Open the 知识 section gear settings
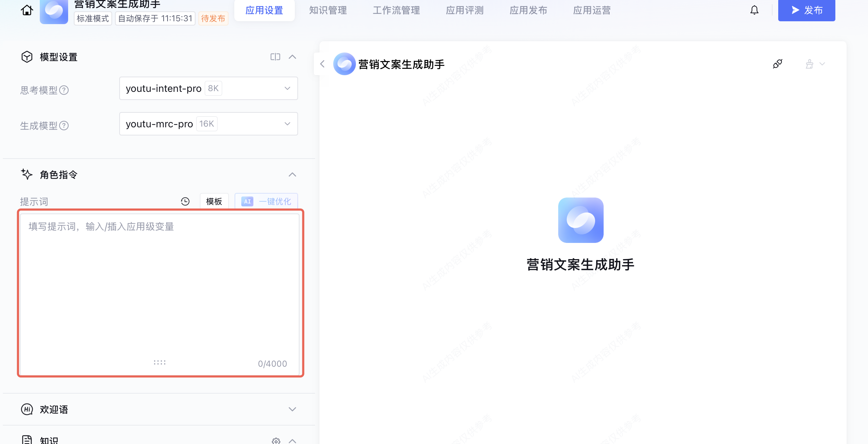868x444 pixels. click(x=276, y=441)
